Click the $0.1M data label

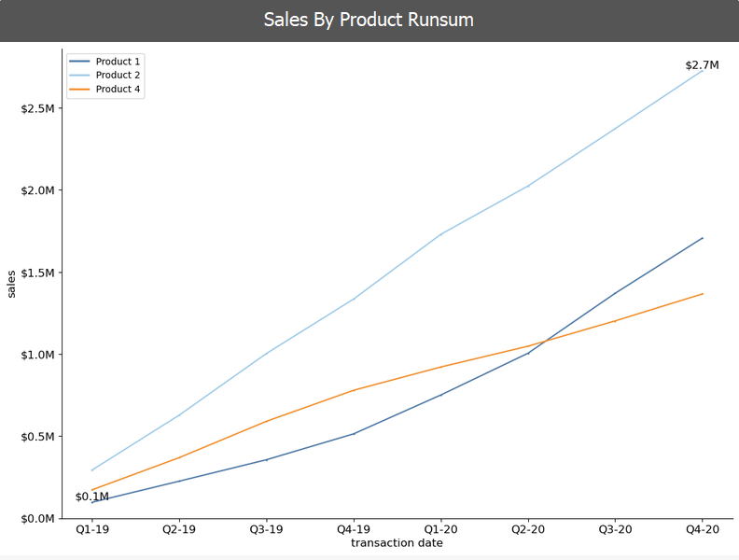[91, 497]
